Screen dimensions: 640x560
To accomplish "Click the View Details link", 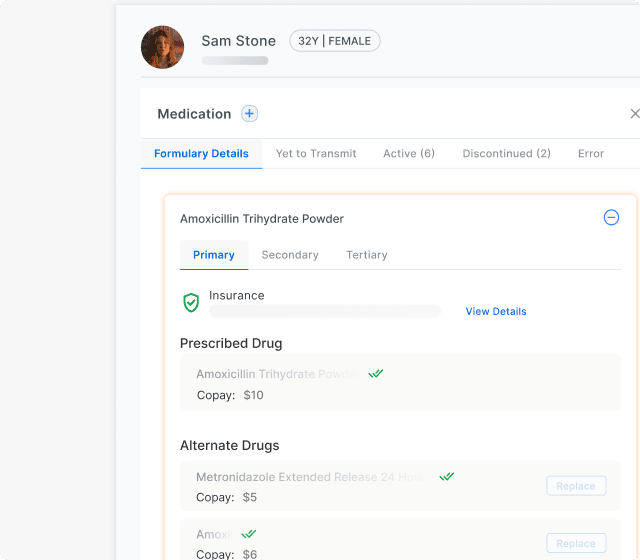I will coord(496,312).
